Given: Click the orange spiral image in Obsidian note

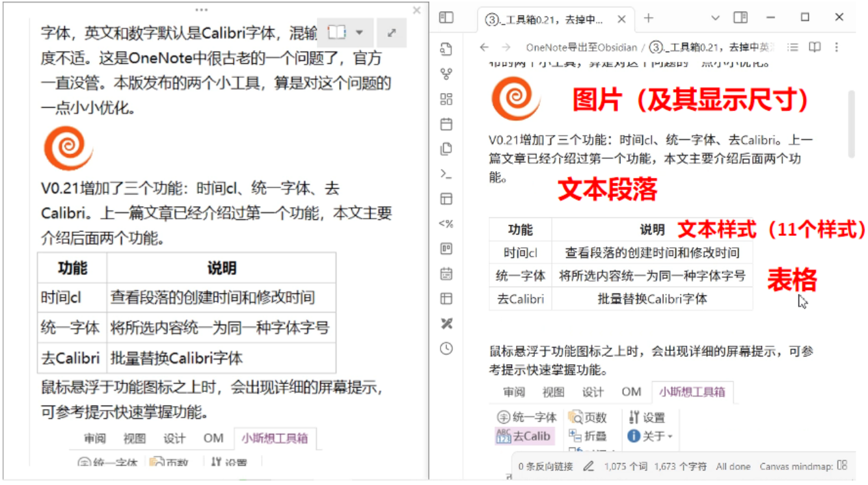Looking at the screenshot, I should coord(515,99).
